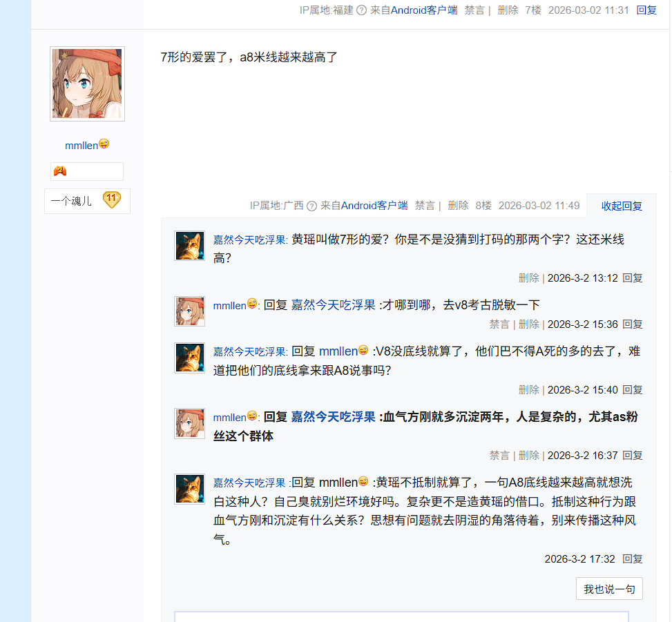The height and width of the screenshot is (622, 672).
Task: Reply to the 17:32 comment
Action: pyautogui.click(x=632, y=559)
